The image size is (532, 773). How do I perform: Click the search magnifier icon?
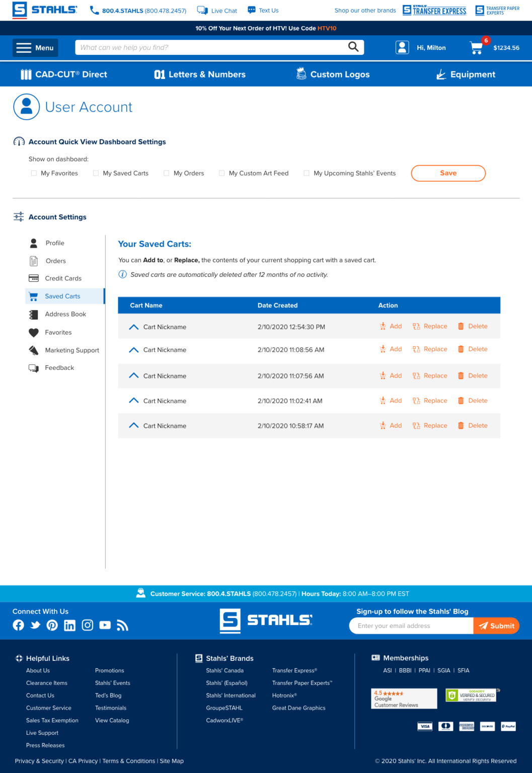pyautogui.click(x=353, y=47)
